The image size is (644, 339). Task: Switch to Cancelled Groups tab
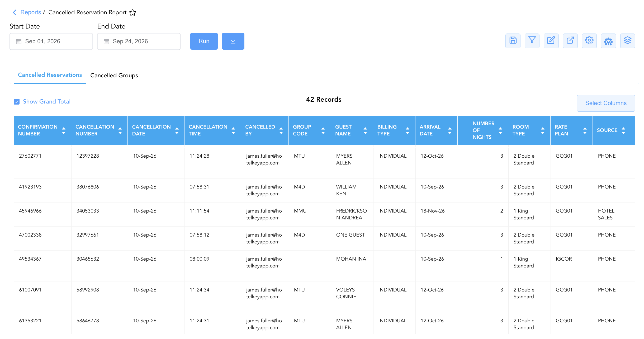[114, 76]
